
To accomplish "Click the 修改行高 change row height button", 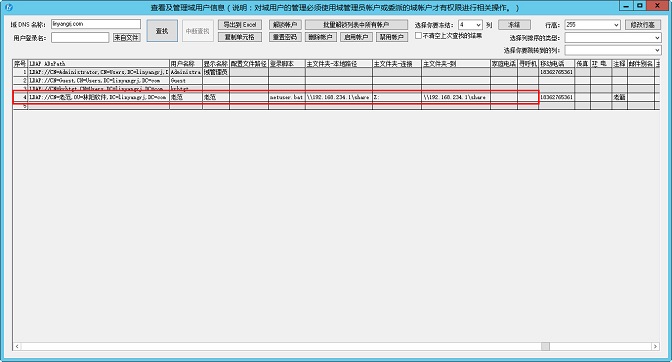I will click(642, 25).
